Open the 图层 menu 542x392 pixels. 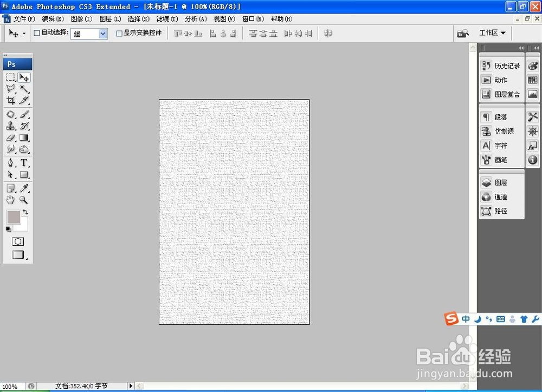point(110,19)
